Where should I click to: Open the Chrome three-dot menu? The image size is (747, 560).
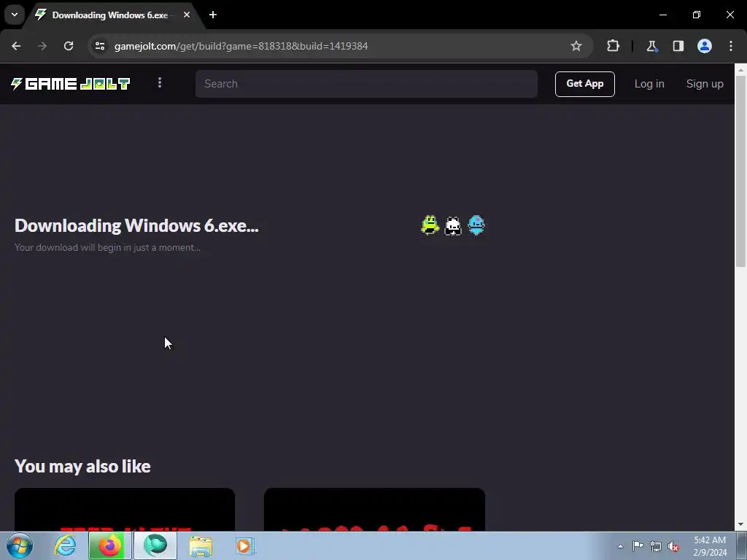(731, 46)
